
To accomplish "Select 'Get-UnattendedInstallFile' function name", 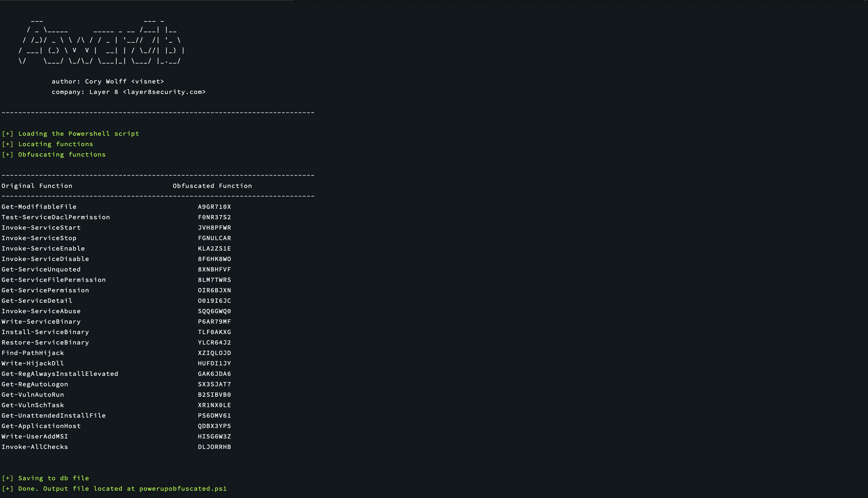I will click(x=54, y=416).
